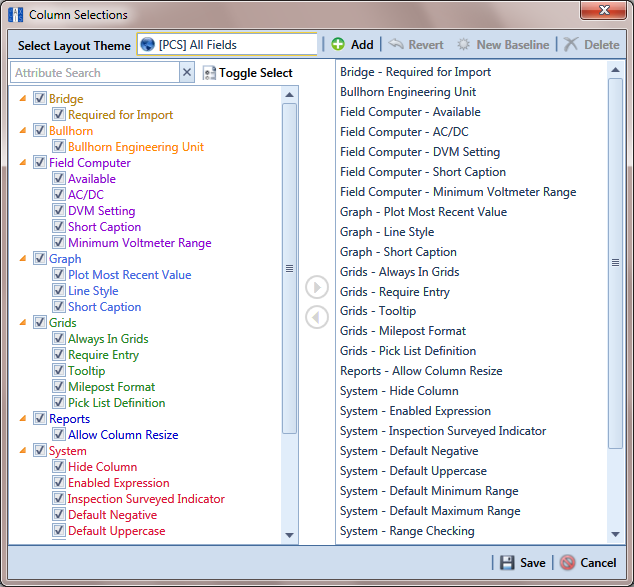Select 'Grids - Always In Grids' in the list
Viewport: 634px width, 587px height.
(399, 272)
